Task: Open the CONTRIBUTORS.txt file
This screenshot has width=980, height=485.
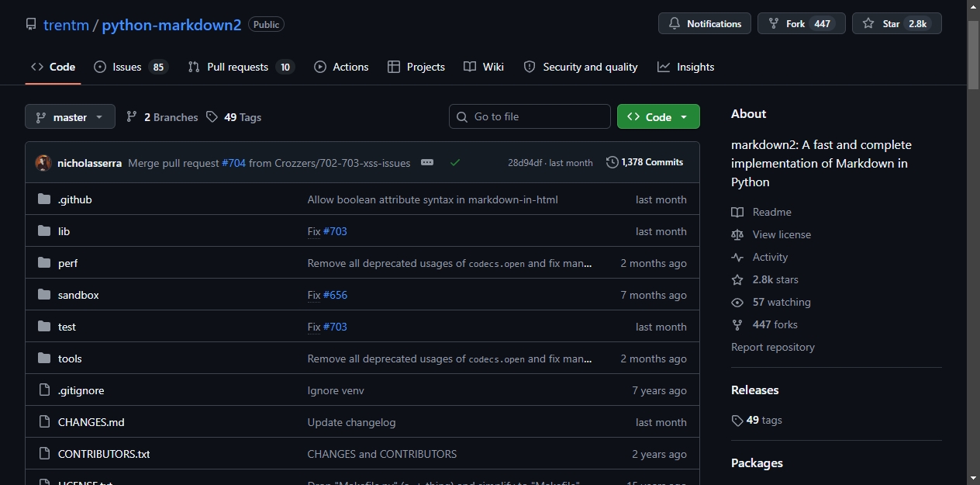Action: (x=104, y=454)
